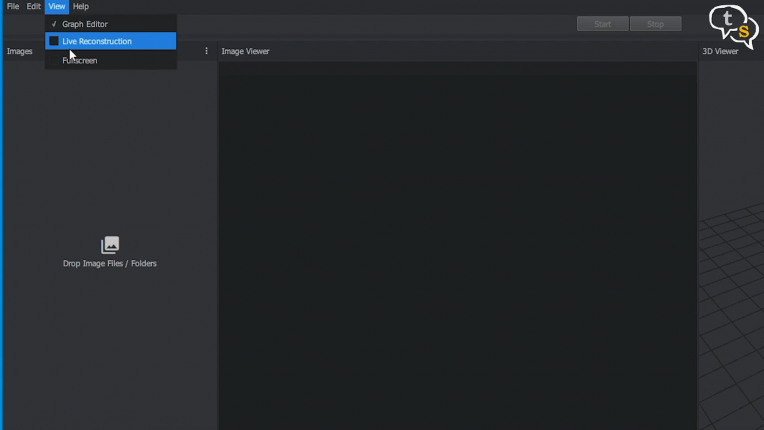Viewport: 764px width, 430px height.
Task: Open the Edit menu
Action: tap(34, 6)
